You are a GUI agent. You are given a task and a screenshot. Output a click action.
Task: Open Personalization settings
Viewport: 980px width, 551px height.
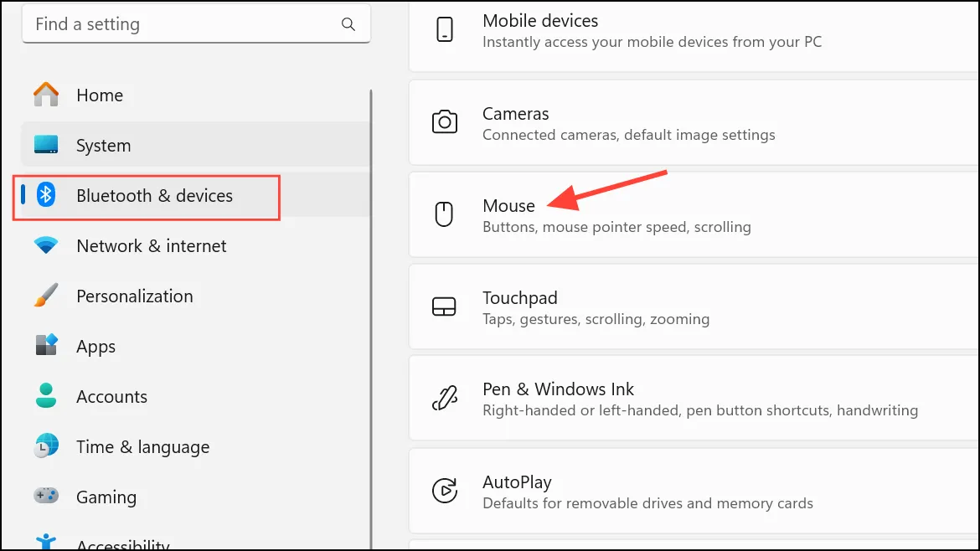coord(196,296)
